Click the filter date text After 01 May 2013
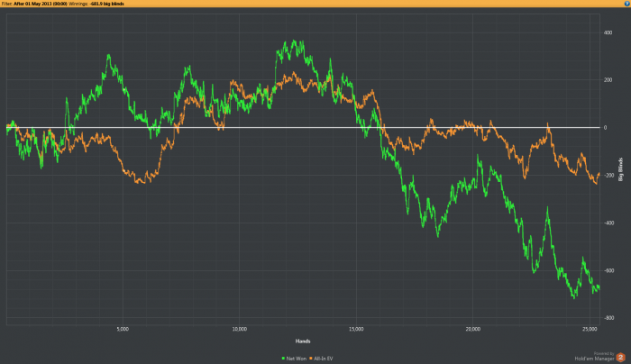631x364 pixels. (41, 4)
